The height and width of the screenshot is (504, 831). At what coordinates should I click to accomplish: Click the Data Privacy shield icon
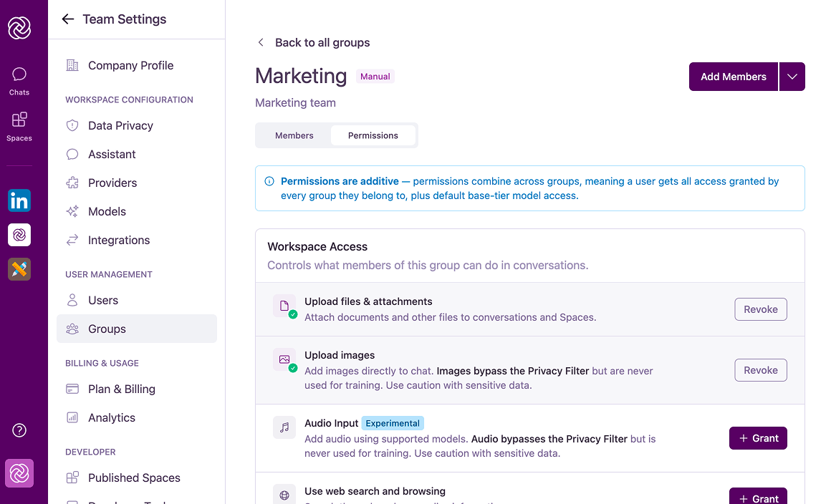coord(72,125)
